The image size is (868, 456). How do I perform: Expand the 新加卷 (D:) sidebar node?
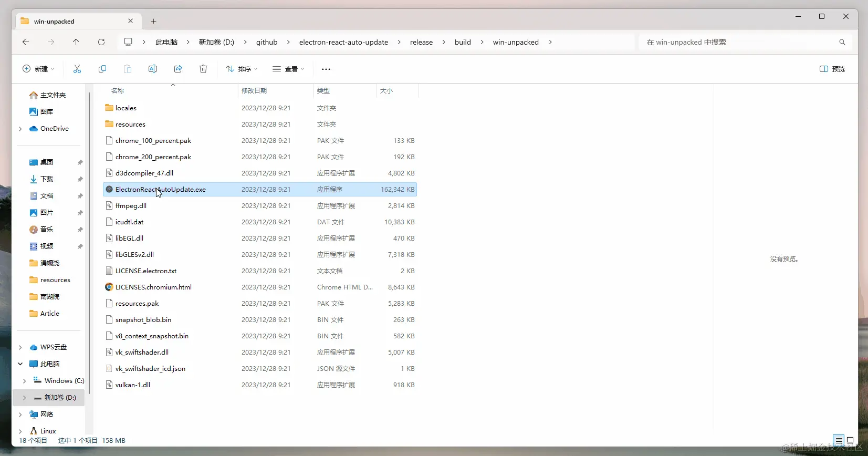(x=25, y=398)
